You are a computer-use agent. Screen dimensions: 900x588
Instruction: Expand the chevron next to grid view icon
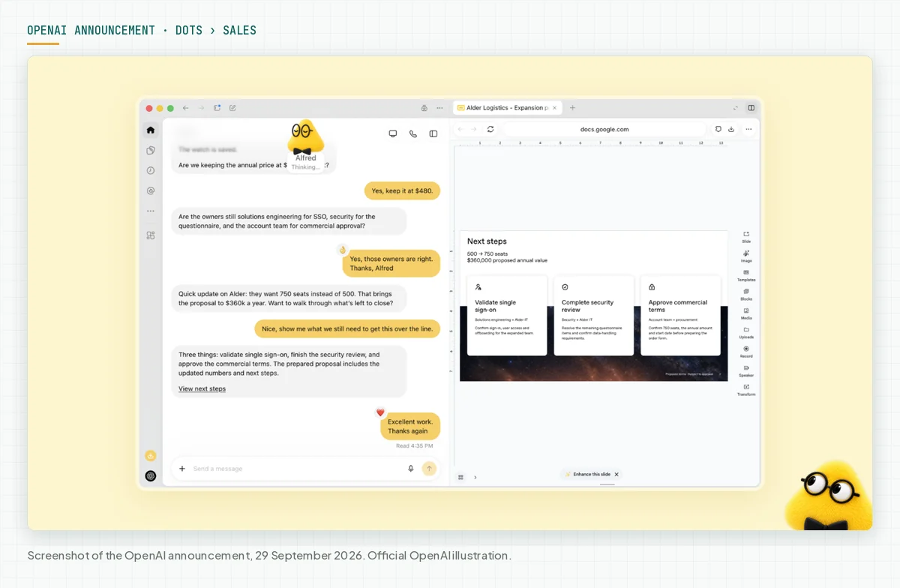point(475,477)
